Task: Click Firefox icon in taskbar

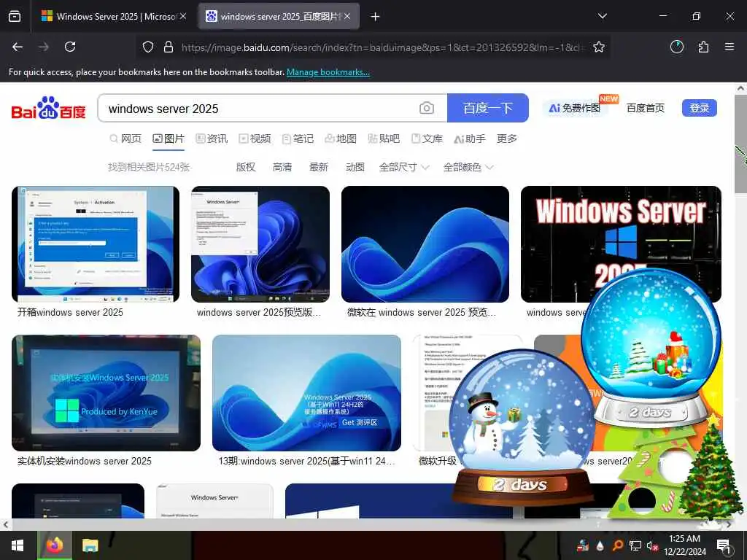Action: coord(55,545)
